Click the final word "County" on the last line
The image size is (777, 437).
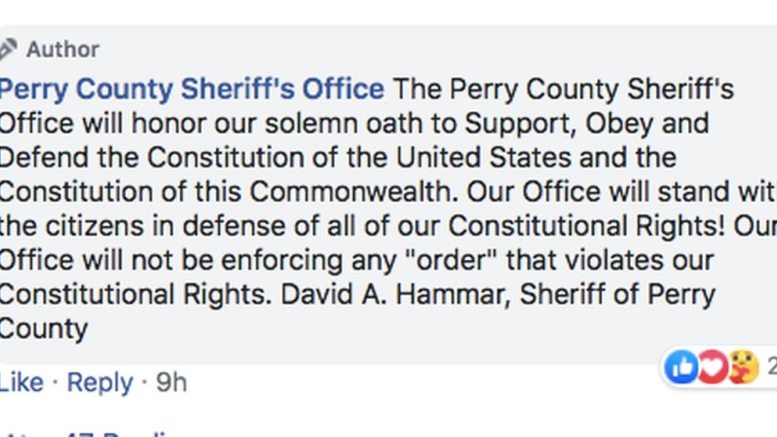click(x=44, y=329)
